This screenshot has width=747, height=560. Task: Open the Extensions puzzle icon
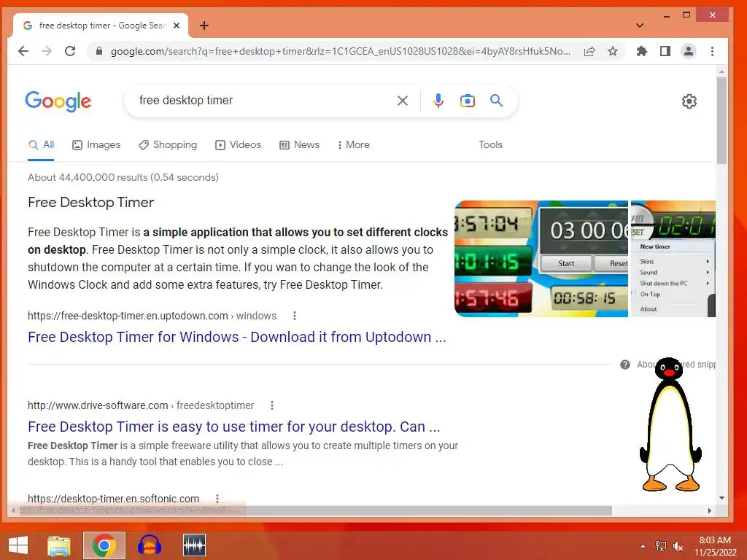coord(642,51)
